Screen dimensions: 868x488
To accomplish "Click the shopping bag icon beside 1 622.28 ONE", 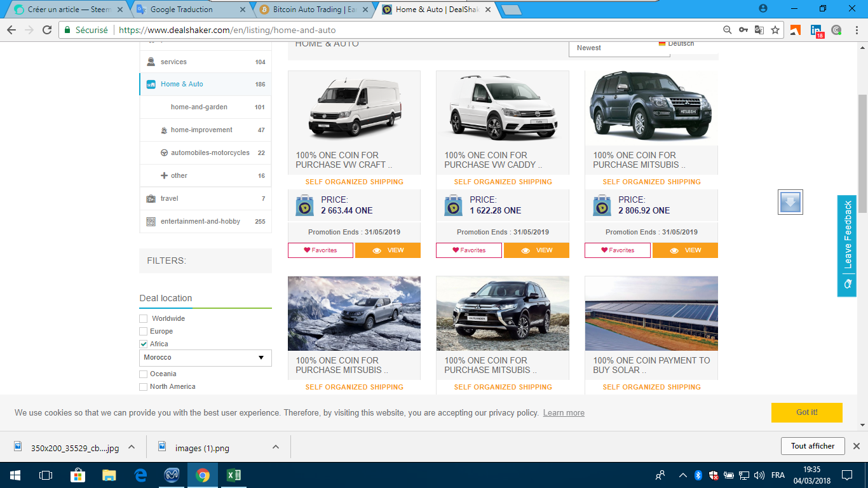I will point(454,205).
